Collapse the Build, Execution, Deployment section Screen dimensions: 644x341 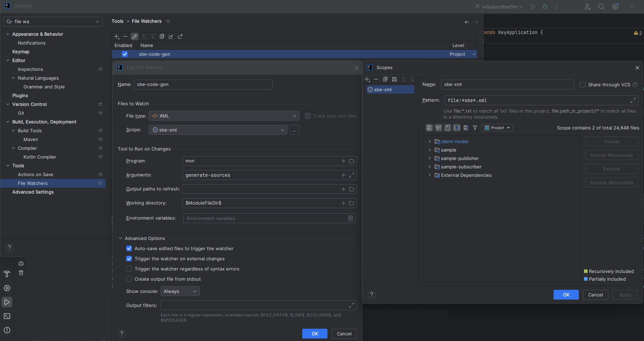[8, 122]
